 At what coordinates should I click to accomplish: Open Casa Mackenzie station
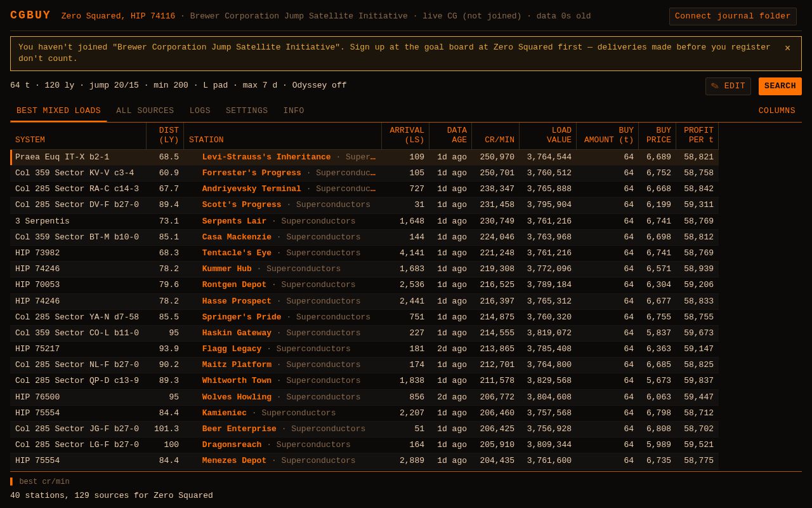[237, 237]
